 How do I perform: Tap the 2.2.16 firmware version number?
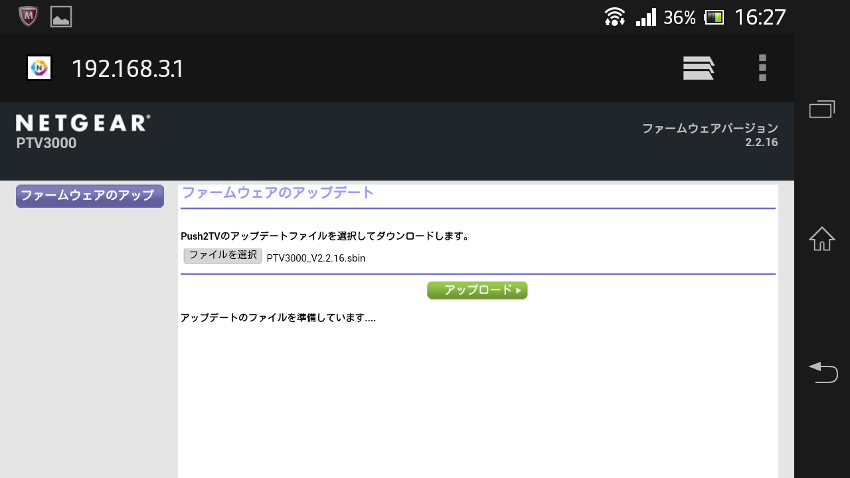[x=762, y=143]
